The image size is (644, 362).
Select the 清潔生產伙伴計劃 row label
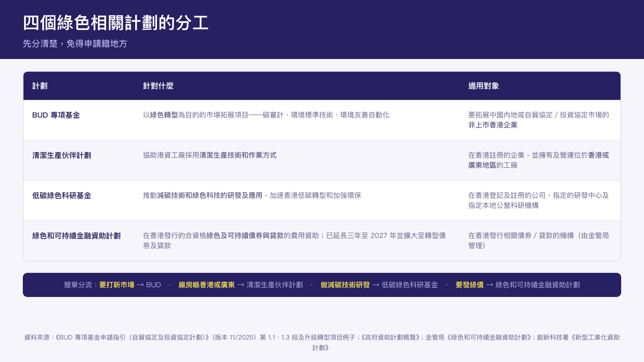coord(62,155)
